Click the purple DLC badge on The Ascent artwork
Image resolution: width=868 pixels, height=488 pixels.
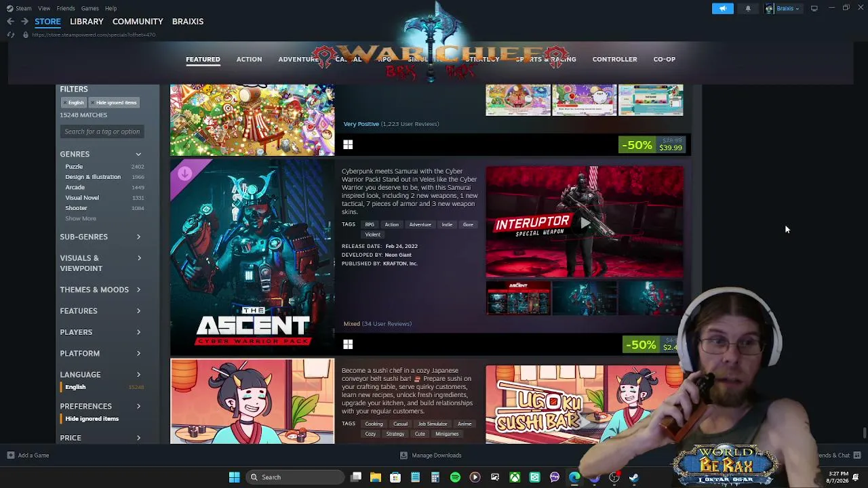click(184, 174)
